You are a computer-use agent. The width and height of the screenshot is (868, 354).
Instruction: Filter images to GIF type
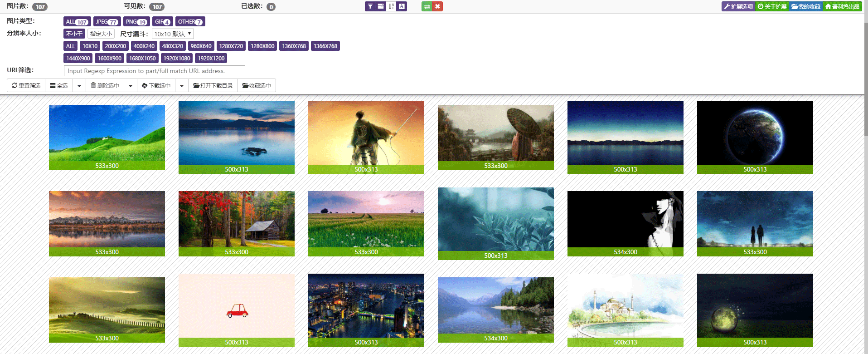163,21
